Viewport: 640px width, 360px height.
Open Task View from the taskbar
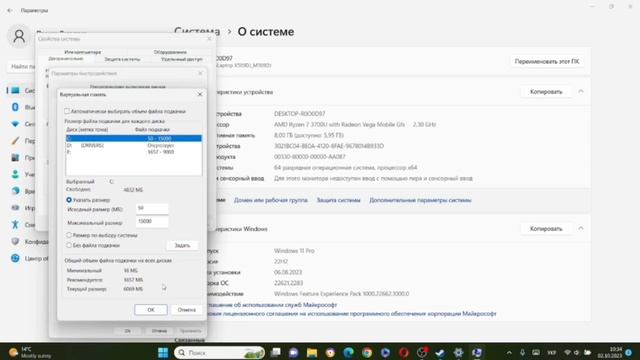tap(276, 352)
